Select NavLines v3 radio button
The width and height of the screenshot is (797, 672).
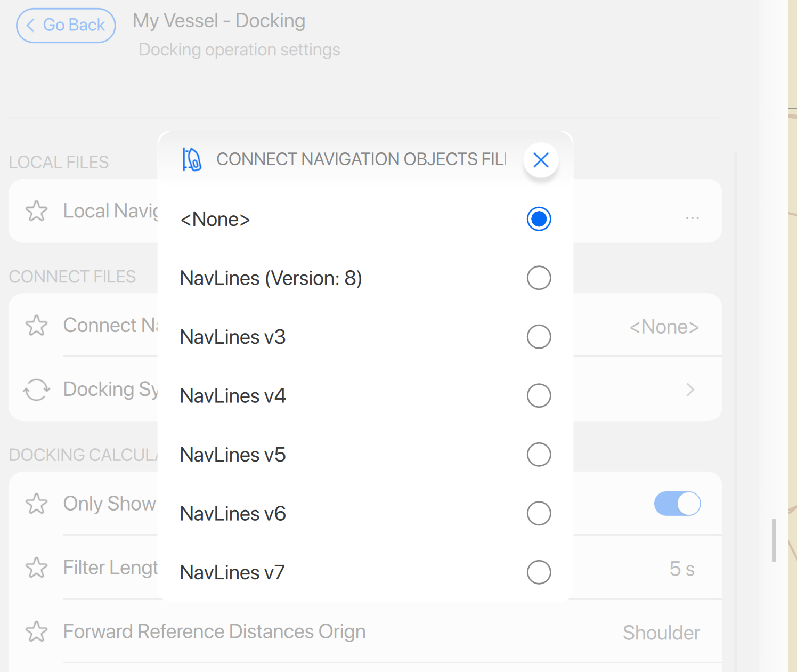[x=539, y=337]
